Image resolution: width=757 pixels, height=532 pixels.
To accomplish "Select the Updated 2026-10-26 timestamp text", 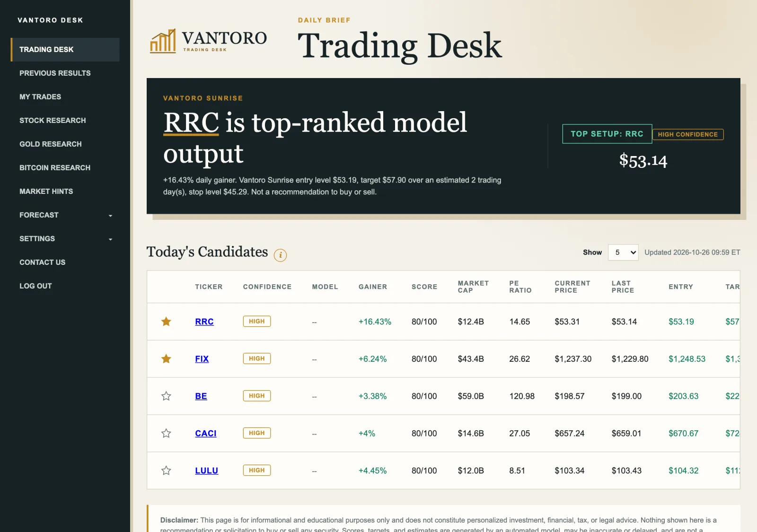I will tap(692, 253).
